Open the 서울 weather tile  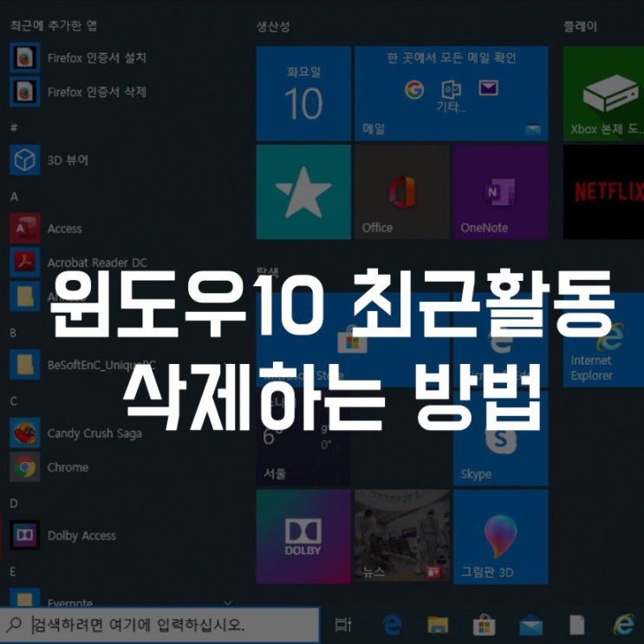(303, 439)
